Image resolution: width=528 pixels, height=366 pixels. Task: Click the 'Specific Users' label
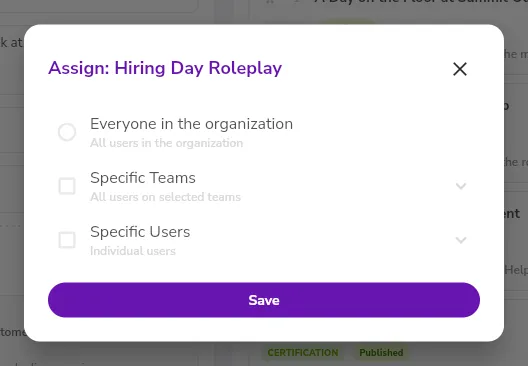click(140, 232)
